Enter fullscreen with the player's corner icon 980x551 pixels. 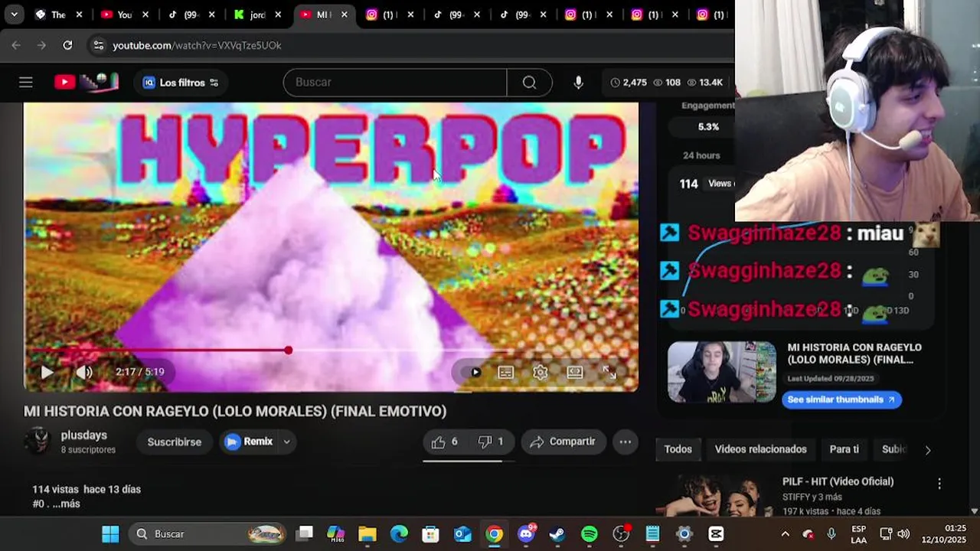609,372
